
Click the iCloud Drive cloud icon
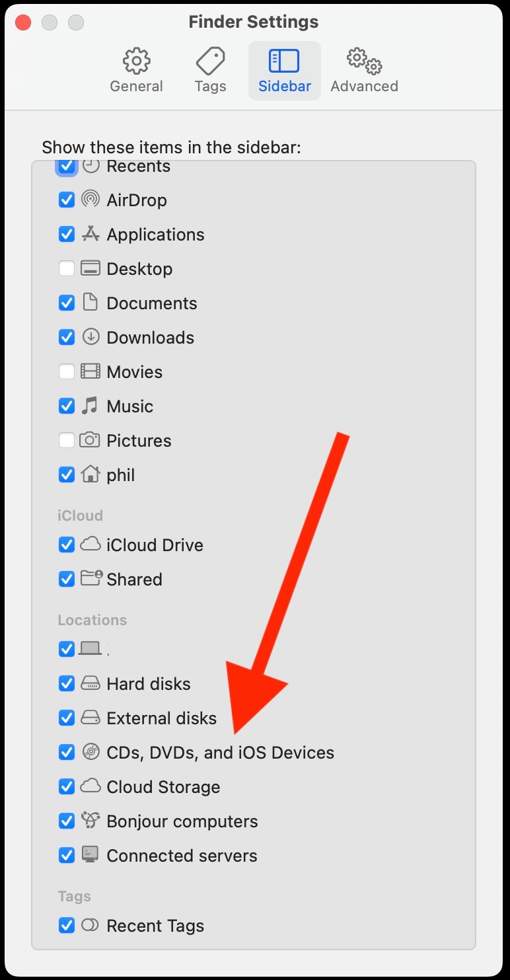click(x=91, y=545)
